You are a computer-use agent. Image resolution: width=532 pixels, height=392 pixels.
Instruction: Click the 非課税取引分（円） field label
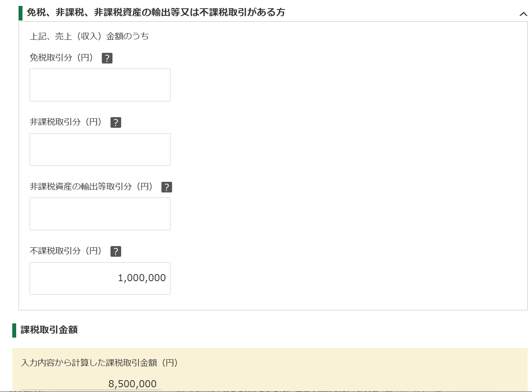[66, 122]
